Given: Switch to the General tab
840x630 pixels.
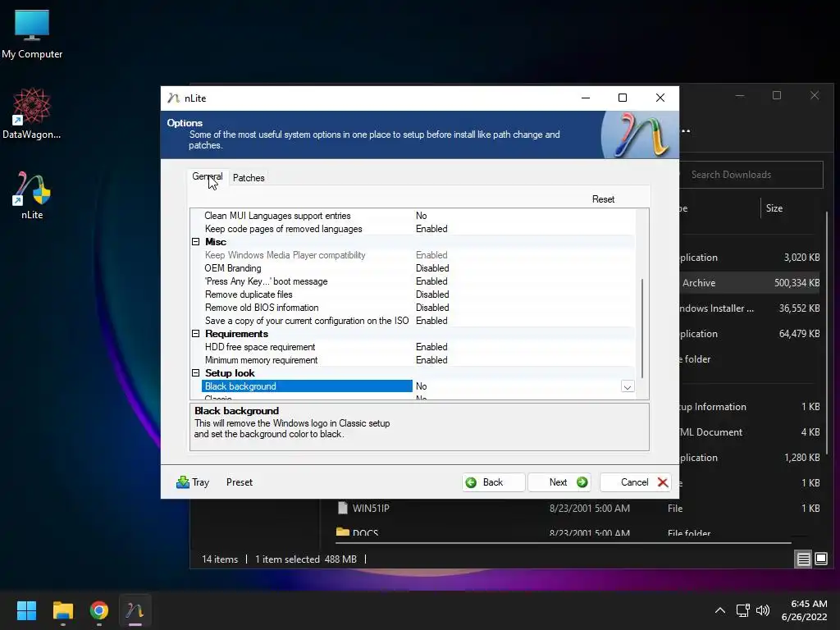Looking at the screenshot, I should 208,176.
